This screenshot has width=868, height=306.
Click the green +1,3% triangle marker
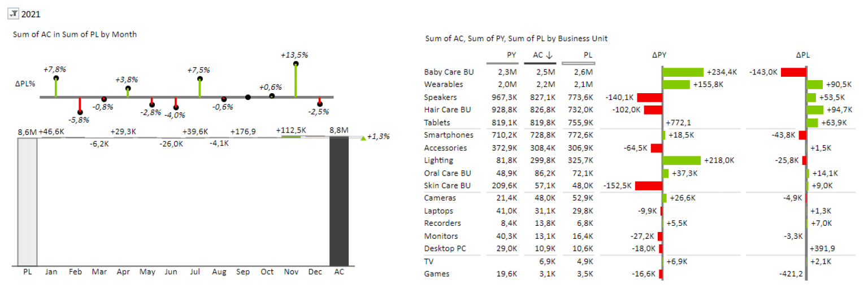pos(363,137)
